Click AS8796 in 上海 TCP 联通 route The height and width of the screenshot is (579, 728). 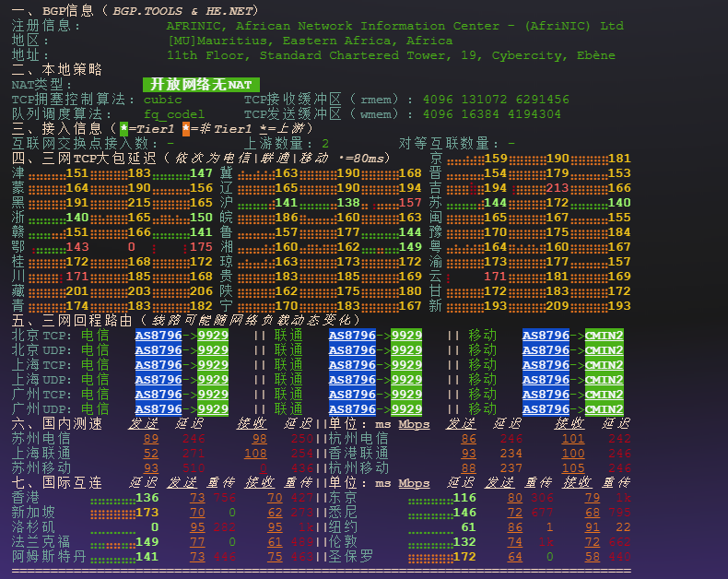[x=352, y=365]
